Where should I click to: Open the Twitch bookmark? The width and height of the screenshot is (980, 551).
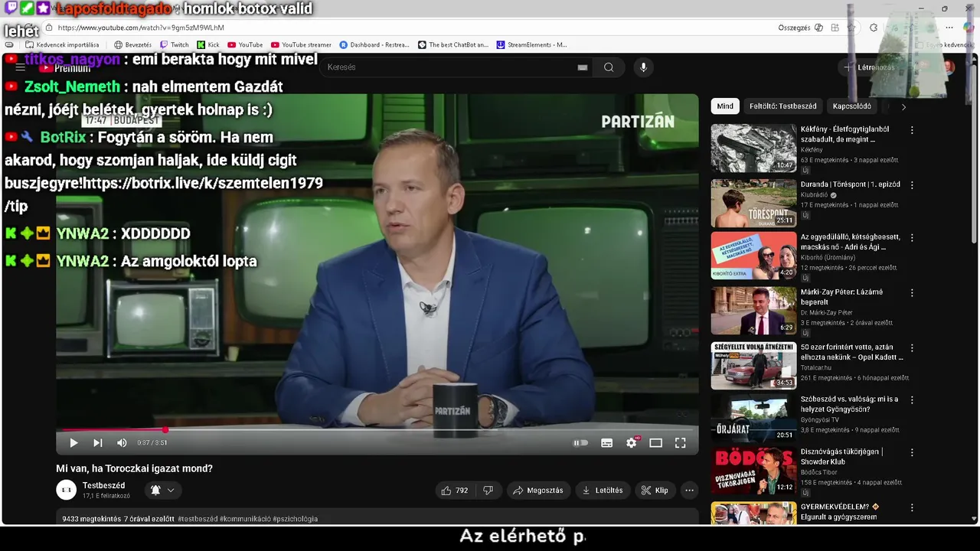(175, 45)
